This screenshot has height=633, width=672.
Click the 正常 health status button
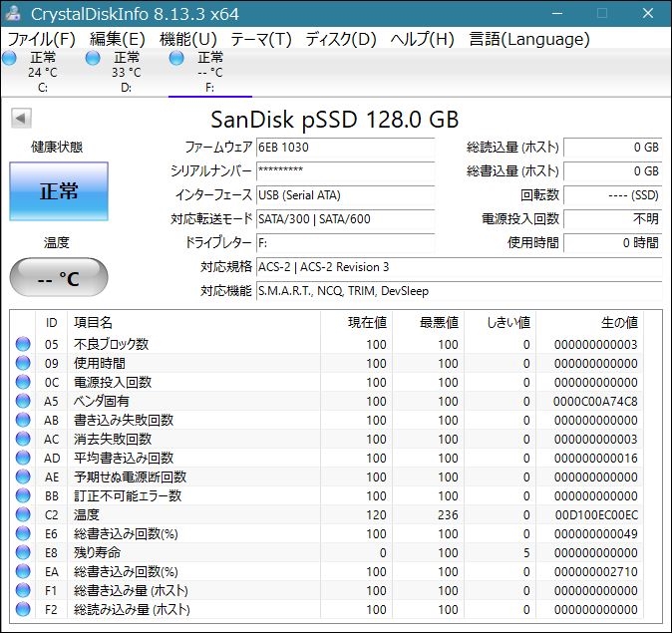[x=59, y=191]
